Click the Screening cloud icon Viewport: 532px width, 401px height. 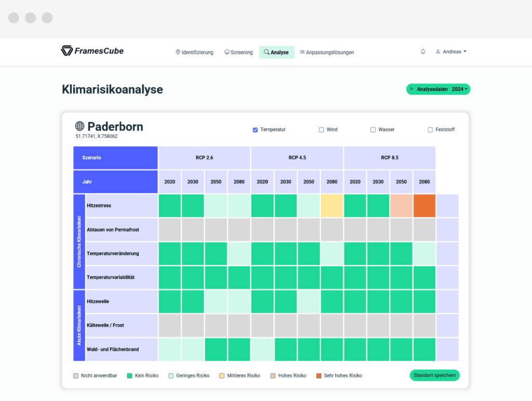(227, 53)
